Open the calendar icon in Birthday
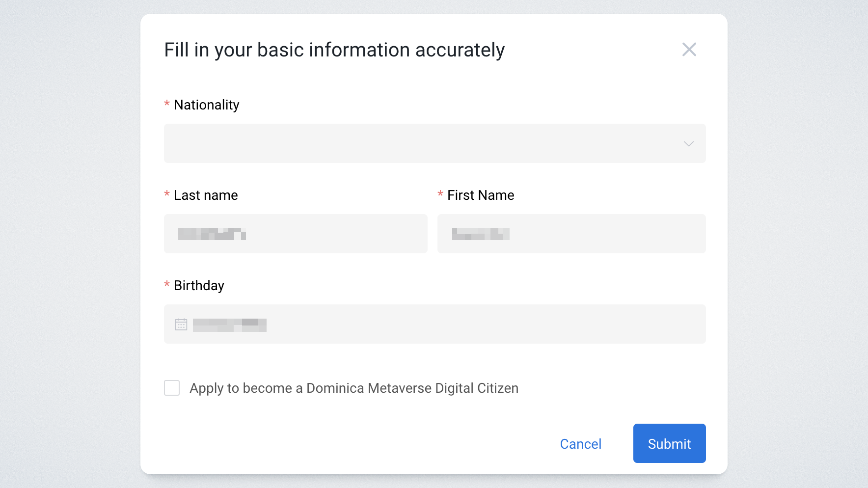 (181, 325)
